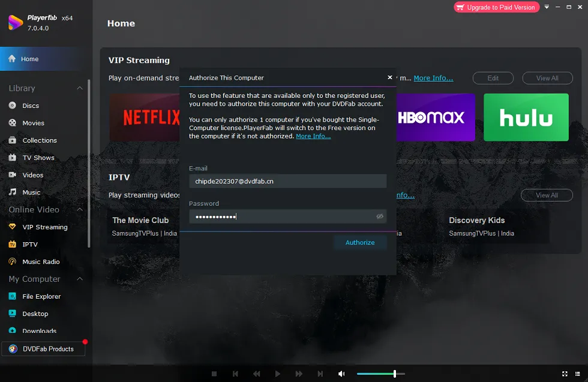Select Movies in the Library list

[34, 123]
